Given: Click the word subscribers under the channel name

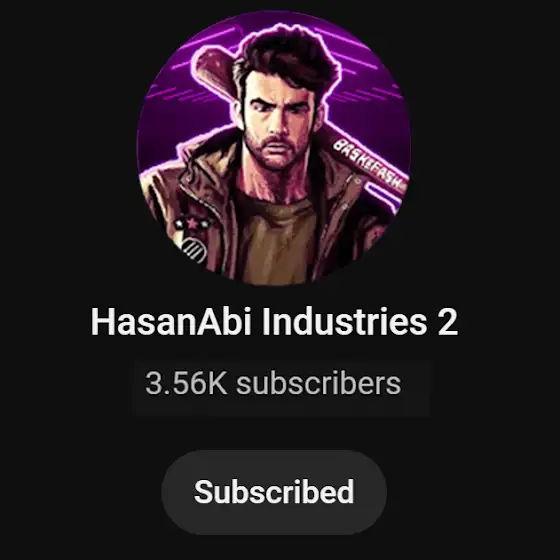Looking at the screenshot, I should pyautogui.click(x=319, y=384).
